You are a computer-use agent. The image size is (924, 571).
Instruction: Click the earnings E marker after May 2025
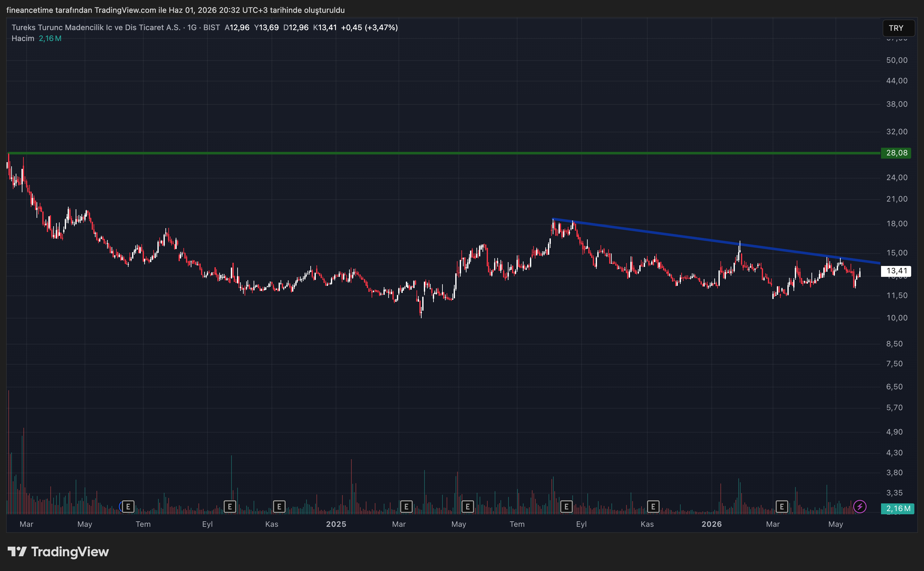(x=468, y=506)
